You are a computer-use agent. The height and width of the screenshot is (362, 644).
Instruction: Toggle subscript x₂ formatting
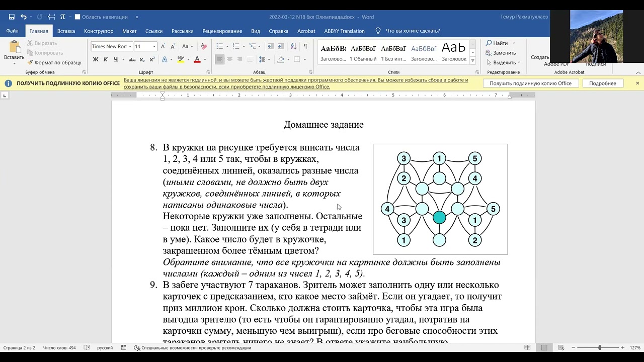coord(141,59)
